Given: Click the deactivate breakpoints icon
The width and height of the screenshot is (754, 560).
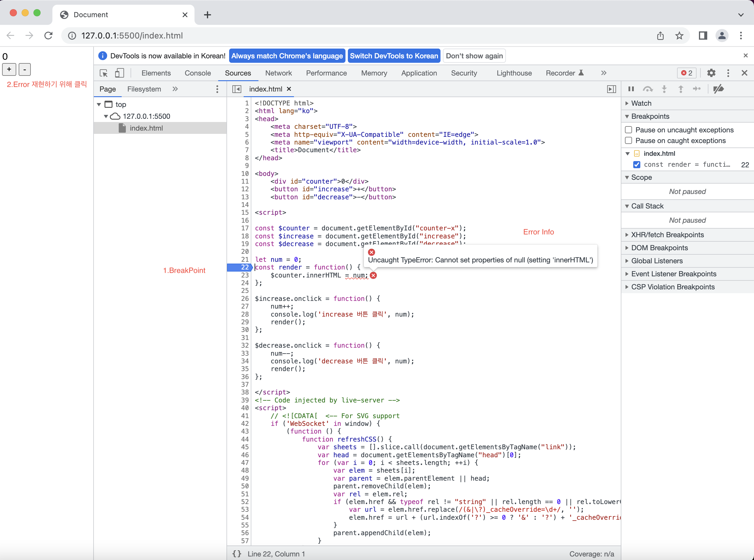Looking at the screenshot, I should [718, 89].
